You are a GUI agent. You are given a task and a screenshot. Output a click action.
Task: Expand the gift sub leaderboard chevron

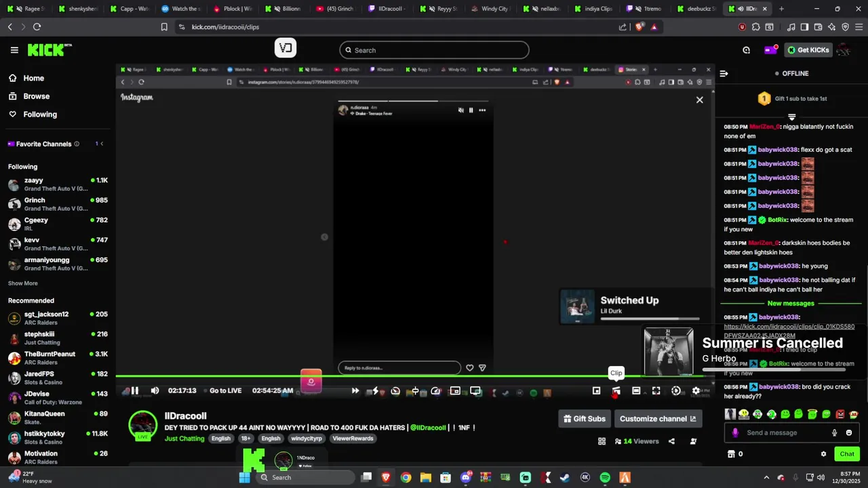point(791,117)
